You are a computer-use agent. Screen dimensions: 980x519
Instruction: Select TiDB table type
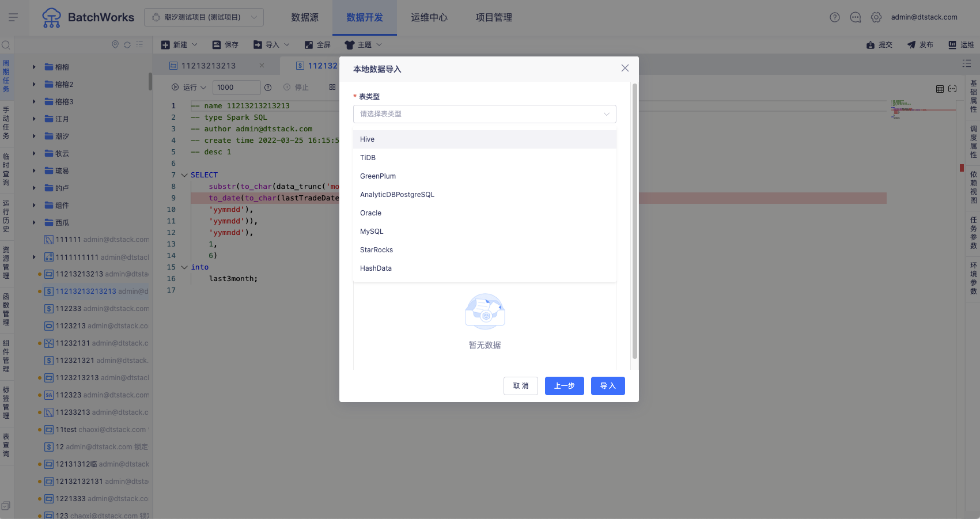click(x=485, y=158)
